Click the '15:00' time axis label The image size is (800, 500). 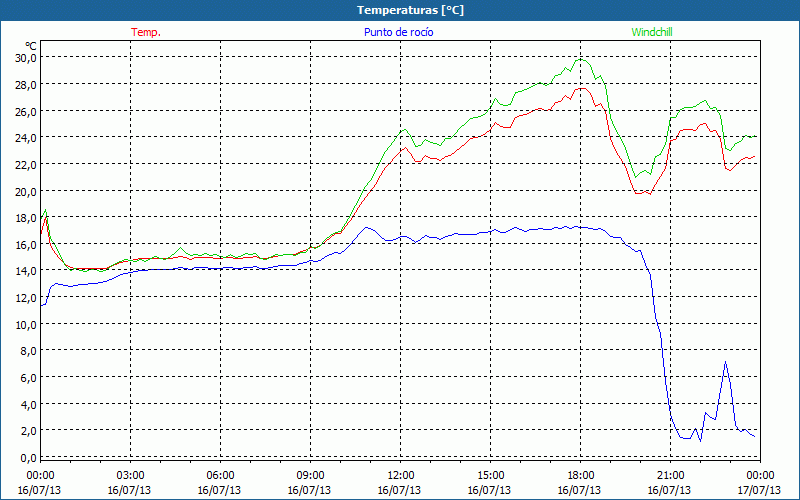[x=490, y=476]
